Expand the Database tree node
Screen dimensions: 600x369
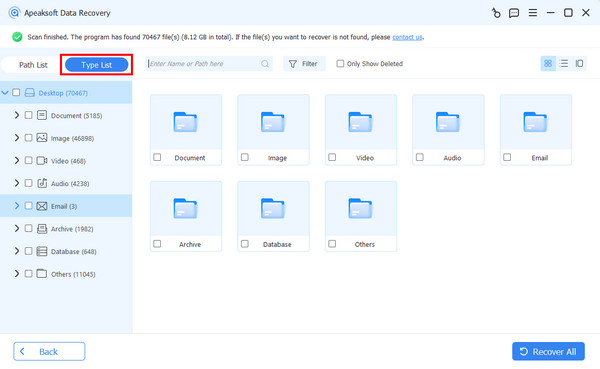tap(17, 251)
